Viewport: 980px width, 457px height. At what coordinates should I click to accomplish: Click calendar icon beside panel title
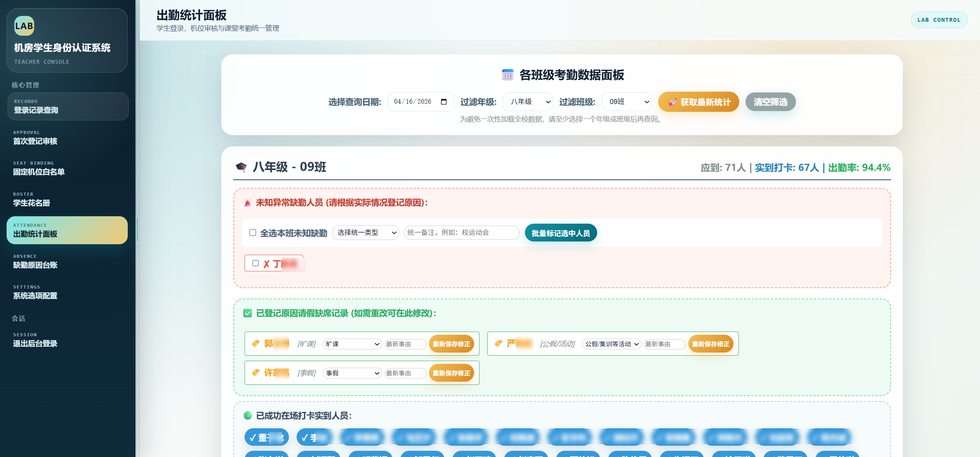(507, 75)
